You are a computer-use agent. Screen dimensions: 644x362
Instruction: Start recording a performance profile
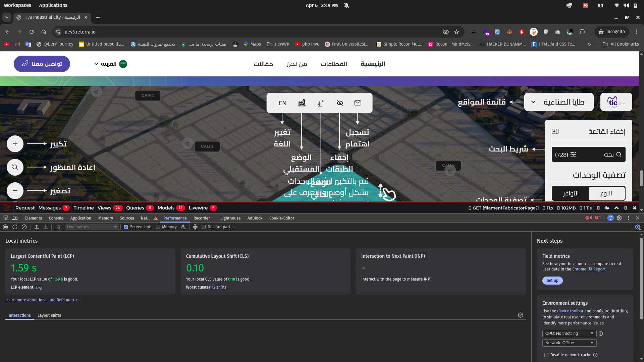(x=5, y=227)
